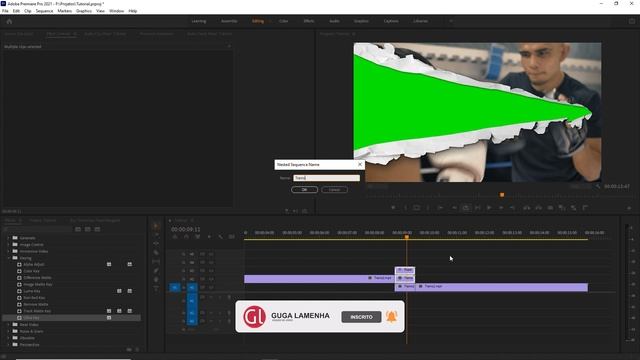
Task: Select the Slip tool
Action: tap(156, 262)
